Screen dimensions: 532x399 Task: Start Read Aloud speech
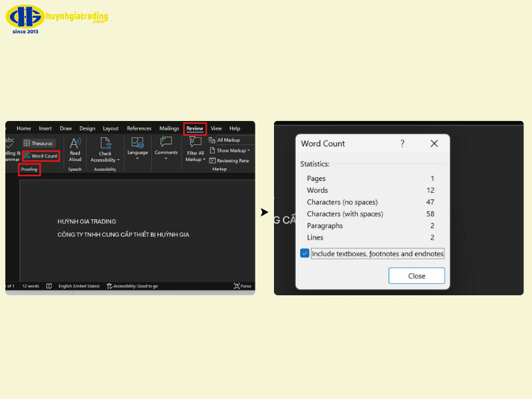tap(75, 149)
